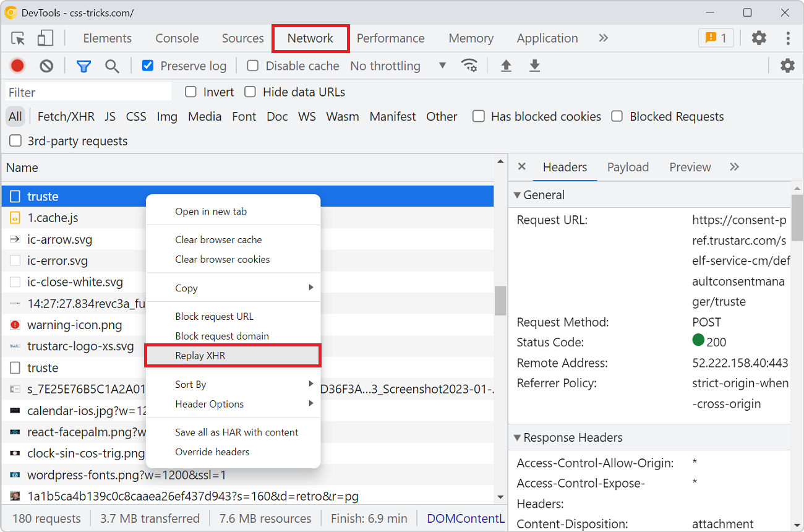
Task: Open the issues badge showing 1
Action: (x=716, y=38)
